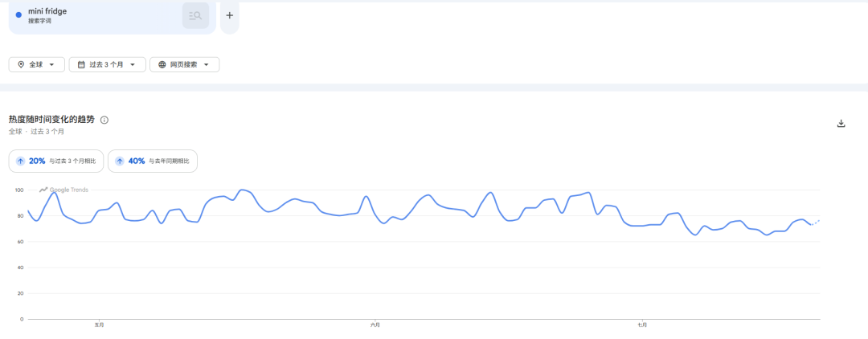Click the up-arrow icon next to 20%
The image size is (868, 339).
(20, 161)
